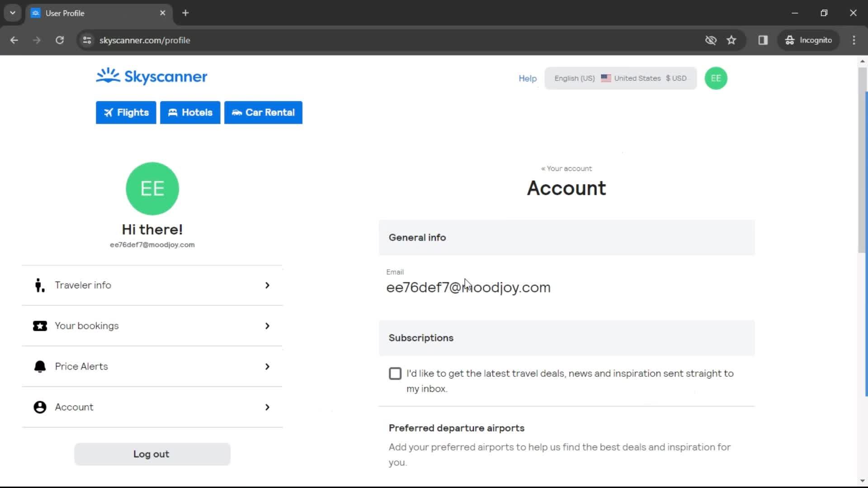The width and height of the screenshot is (868, 488).
Task: Click the third-party cookies blocked eye icon
Action: (711, 40)
